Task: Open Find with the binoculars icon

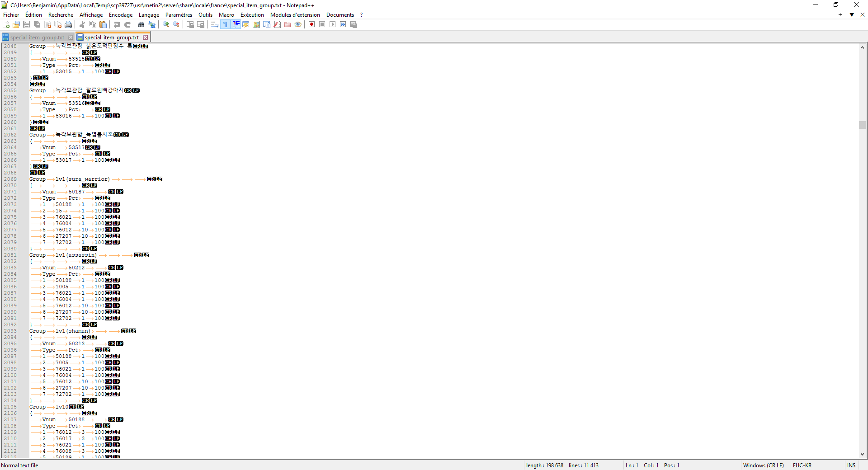Action: [x=142, y=24]
